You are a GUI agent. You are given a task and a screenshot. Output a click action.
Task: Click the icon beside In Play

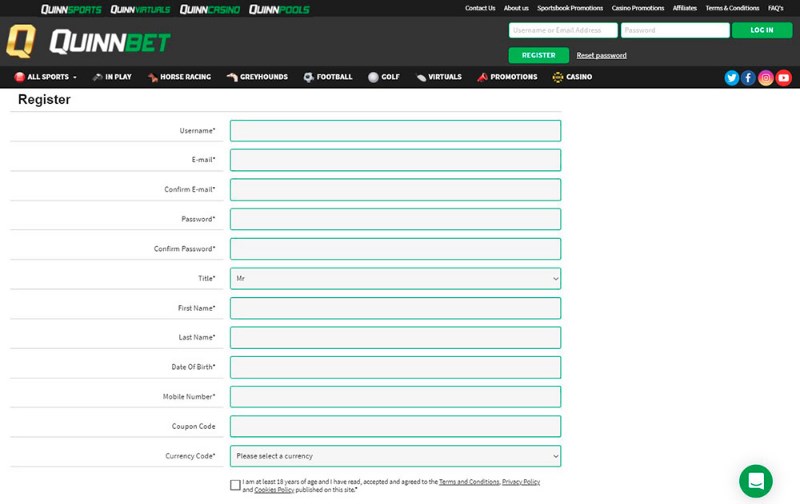(x=97, y=77)
